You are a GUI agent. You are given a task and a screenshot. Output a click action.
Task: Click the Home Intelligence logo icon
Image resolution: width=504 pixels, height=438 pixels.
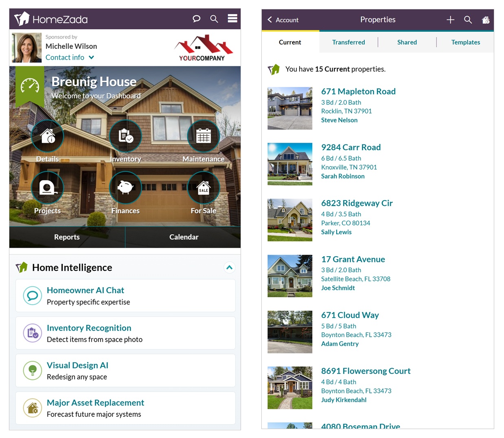pyautogui.click(x=22, y=267)
